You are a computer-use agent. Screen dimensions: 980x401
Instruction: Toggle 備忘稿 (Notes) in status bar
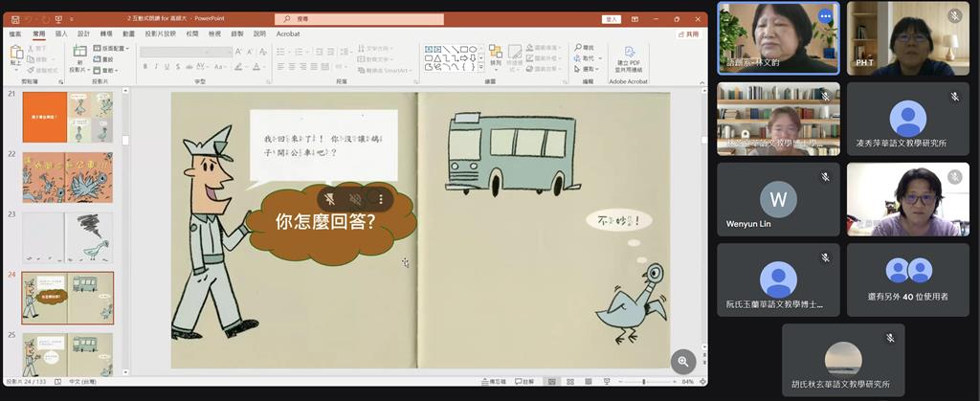tap(493, 382)
